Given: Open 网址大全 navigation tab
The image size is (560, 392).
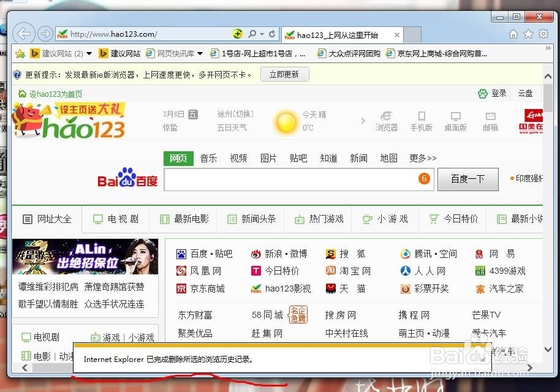Looking at the screenshot, I should (47, 219).
